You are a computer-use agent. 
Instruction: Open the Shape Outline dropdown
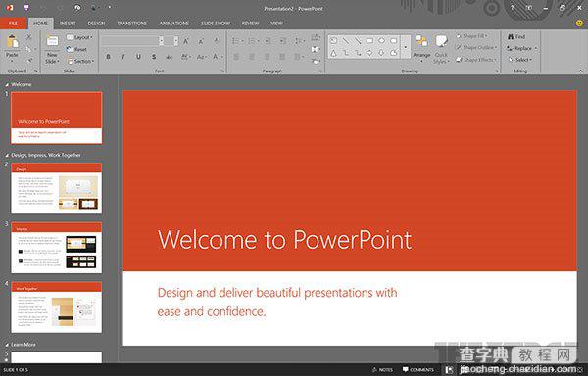coord(476,48)
